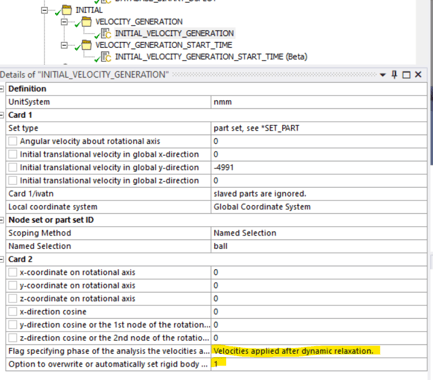The height and width of the screenshot is (380, 433).
Task: Collapse the INITIAL tree node
Action: [44, 10]
